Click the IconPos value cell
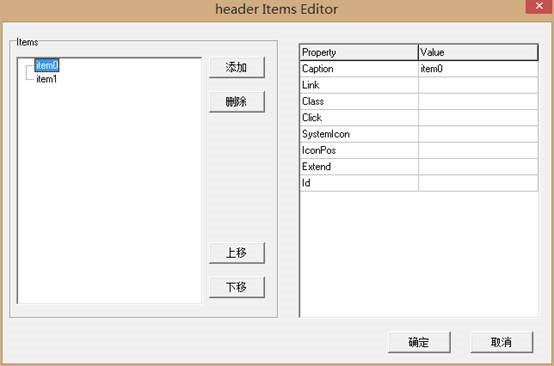 point(478,150)
